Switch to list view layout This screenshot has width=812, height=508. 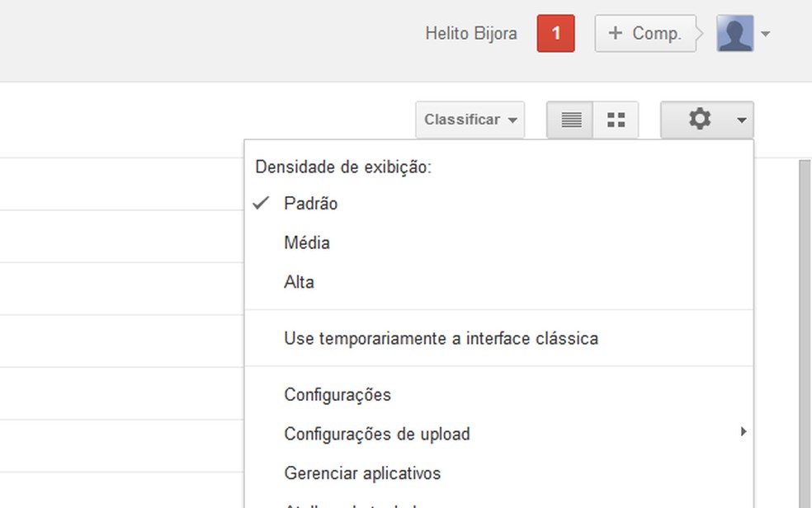pos(571,120)
